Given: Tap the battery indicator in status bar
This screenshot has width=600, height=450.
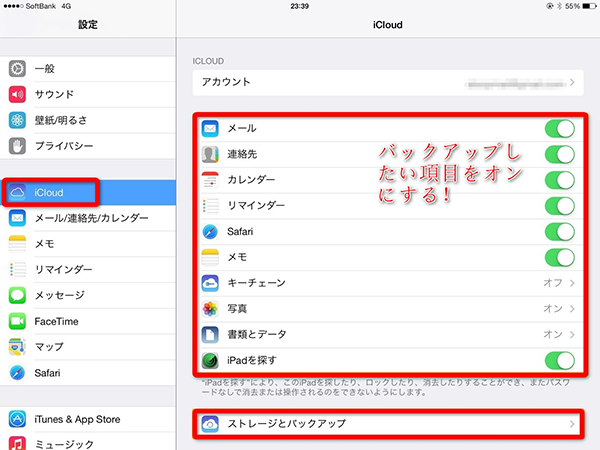Looking at the screenshot, I should 589,6.
